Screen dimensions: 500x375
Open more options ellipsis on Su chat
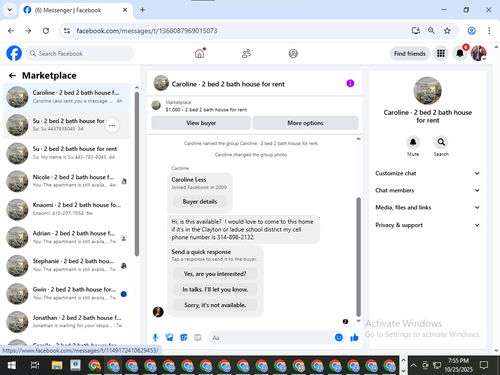tap(112, 125)
